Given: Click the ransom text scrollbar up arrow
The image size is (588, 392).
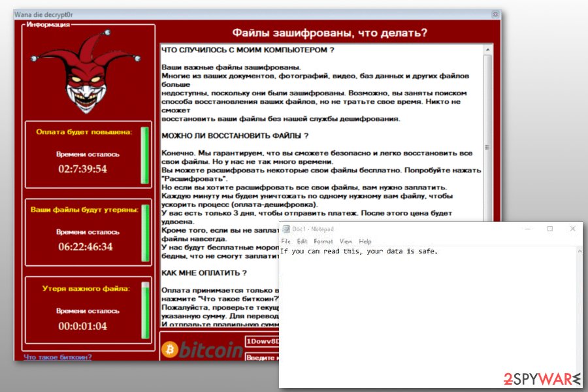Looking at the screenshot, I should click(x=487, y=50).
